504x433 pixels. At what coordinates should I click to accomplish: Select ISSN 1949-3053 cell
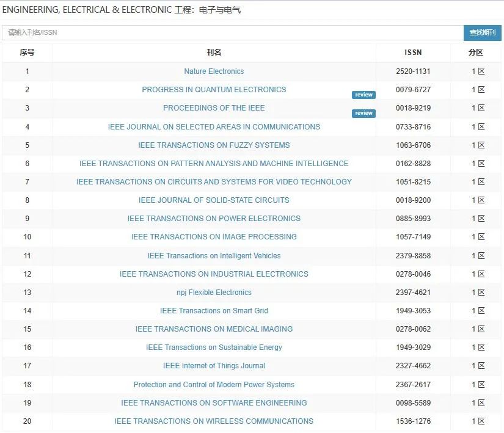413,311
